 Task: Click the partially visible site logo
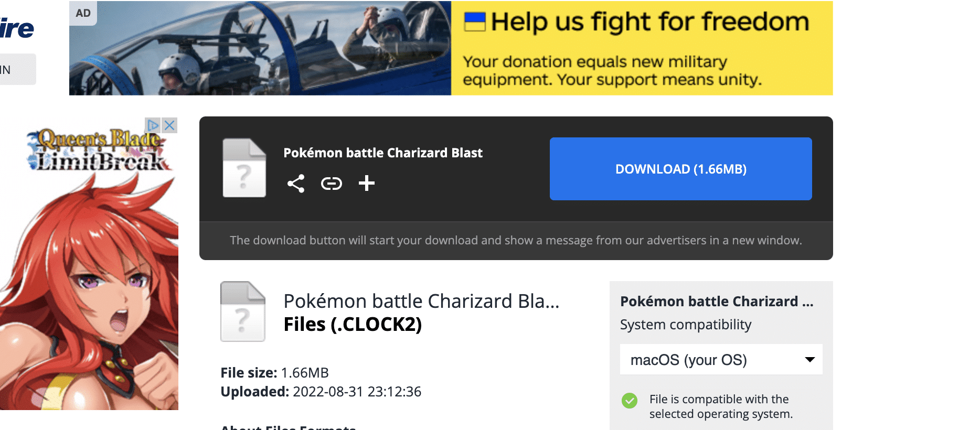point(17,28)
